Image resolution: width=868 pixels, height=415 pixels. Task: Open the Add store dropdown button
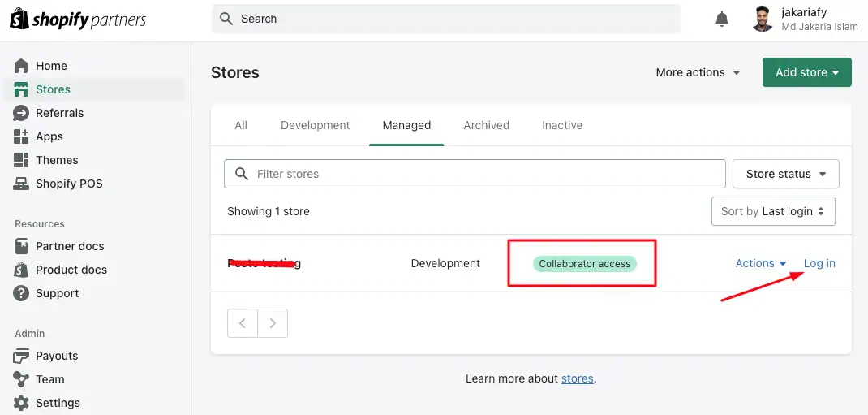[x=806, y=72]
